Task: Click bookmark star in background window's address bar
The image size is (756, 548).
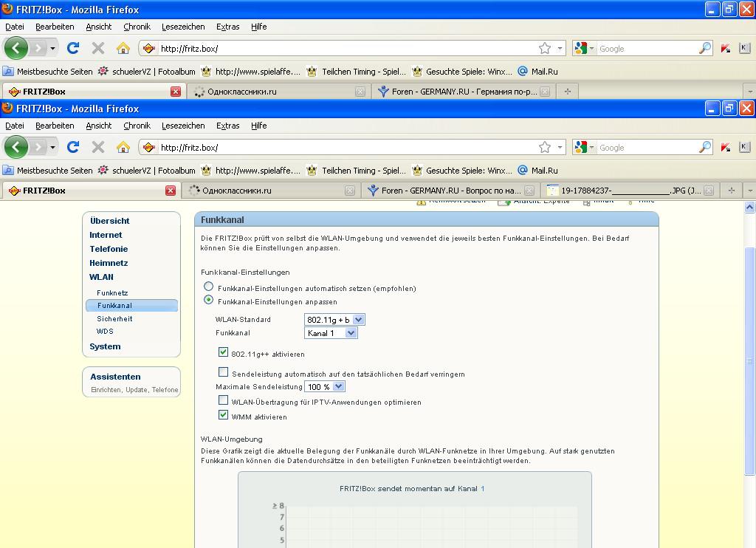Action: click(x=545, y=48)
